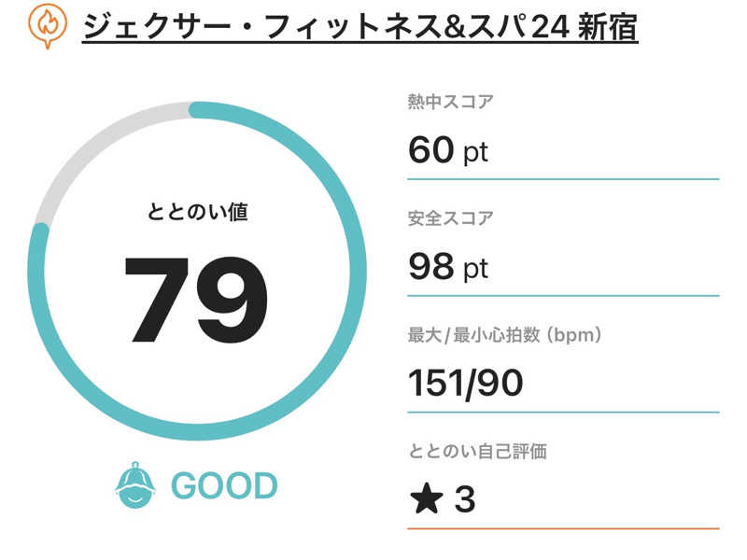Viewport: 747px width, 560px height.
Task: Click the pt unit beside the 98
Action: 476,270
